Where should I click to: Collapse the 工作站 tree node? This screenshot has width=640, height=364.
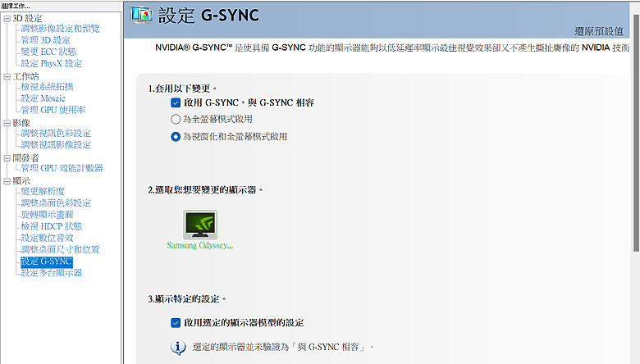[x=7, y=76]
